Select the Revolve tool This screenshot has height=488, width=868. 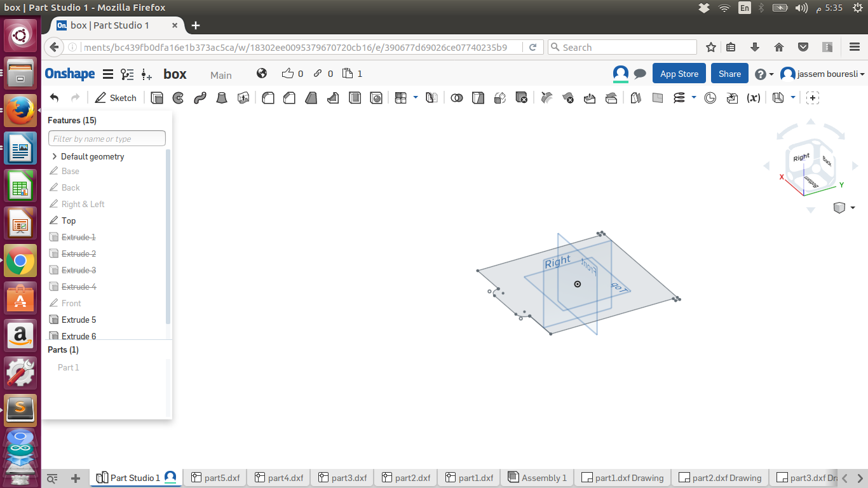(x=179, y=98)
